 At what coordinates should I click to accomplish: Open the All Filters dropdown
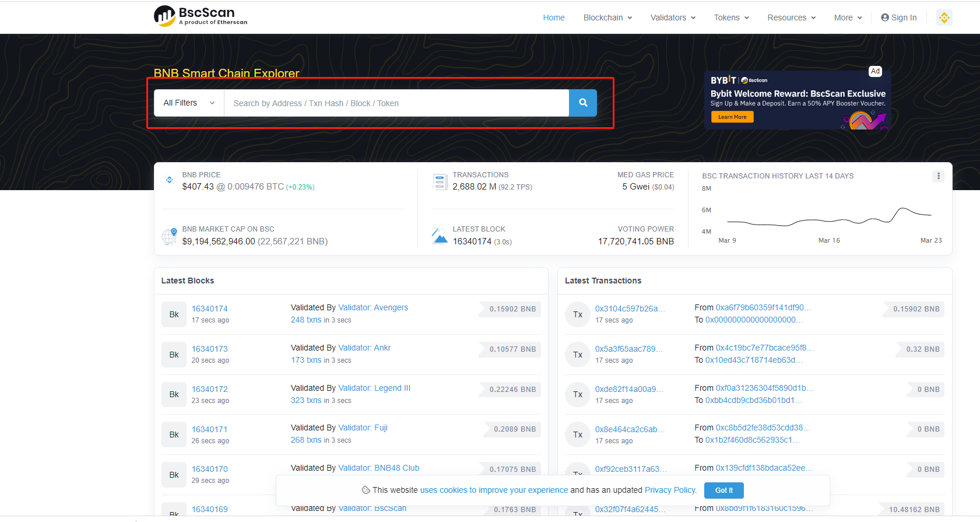pos(189,103)
